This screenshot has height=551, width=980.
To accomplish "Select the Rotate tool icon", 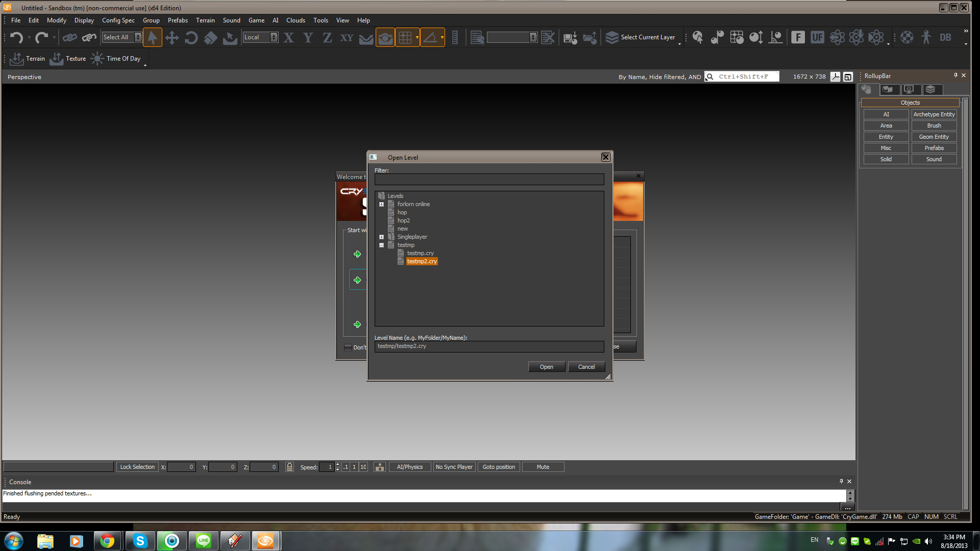I will 191,38.
